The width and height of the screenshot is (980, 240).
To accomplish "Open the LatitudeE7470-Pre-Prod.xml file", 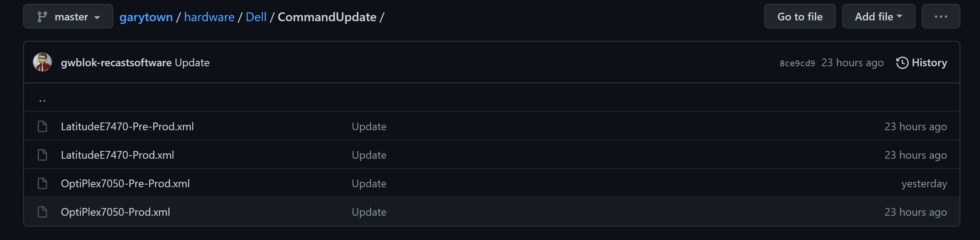I will pos(127,126).
